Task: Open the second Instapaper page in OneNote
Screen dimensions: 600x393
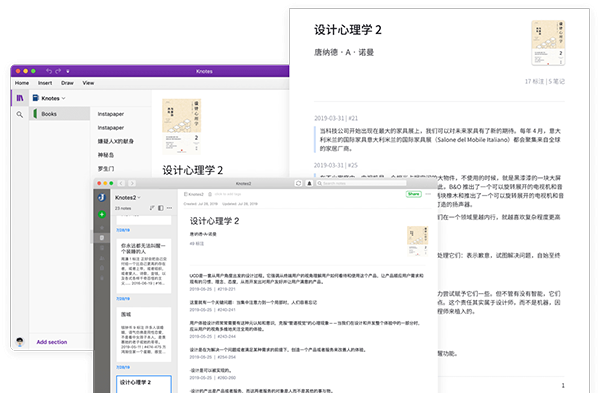Action: tap(111, 128)
